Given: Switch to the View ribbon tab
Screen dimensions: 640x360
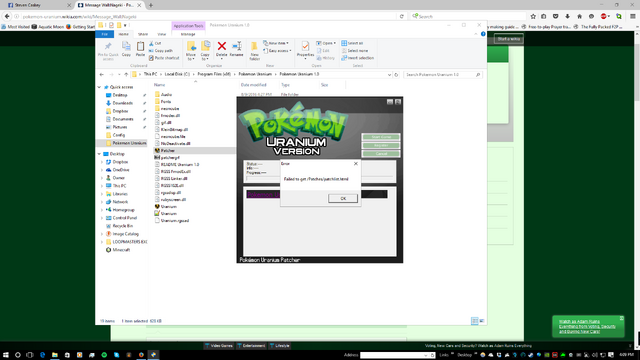Looking at the screenshot, I should point(162,34).
